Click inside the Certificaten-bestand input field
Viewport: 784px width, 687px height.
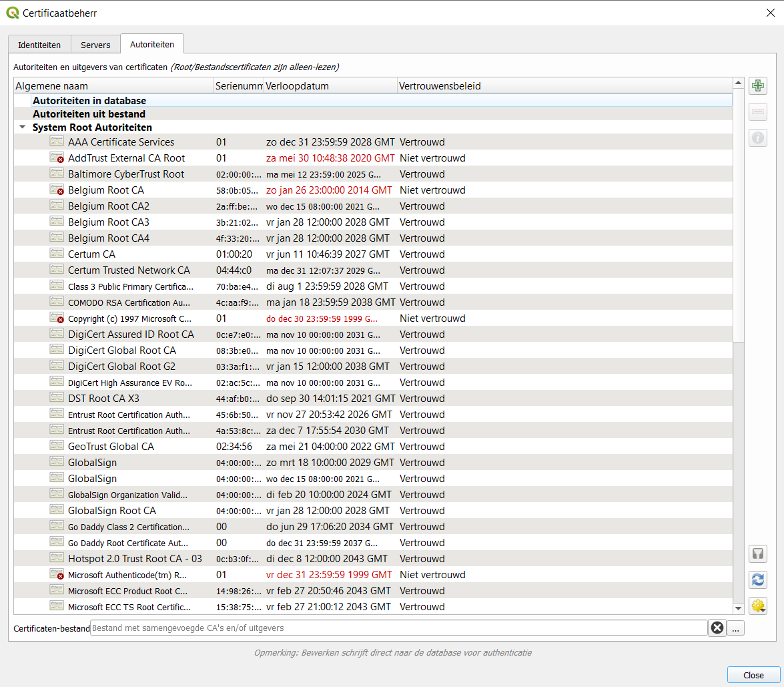[x=334, y=628]
